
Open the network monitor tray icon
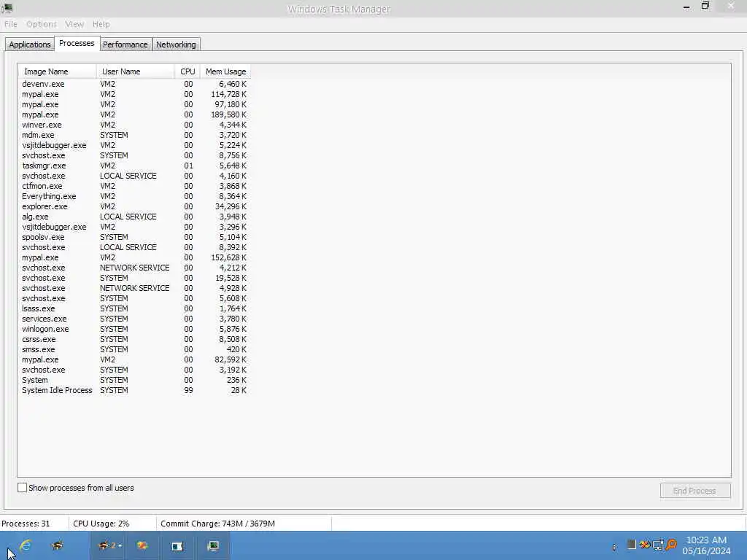(x=658, y=544)
